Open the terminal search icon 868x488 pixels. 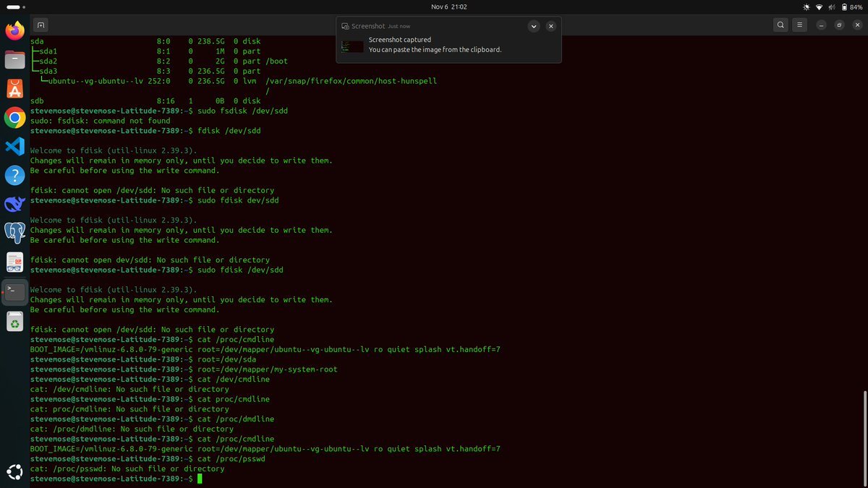tap(780, 24)
